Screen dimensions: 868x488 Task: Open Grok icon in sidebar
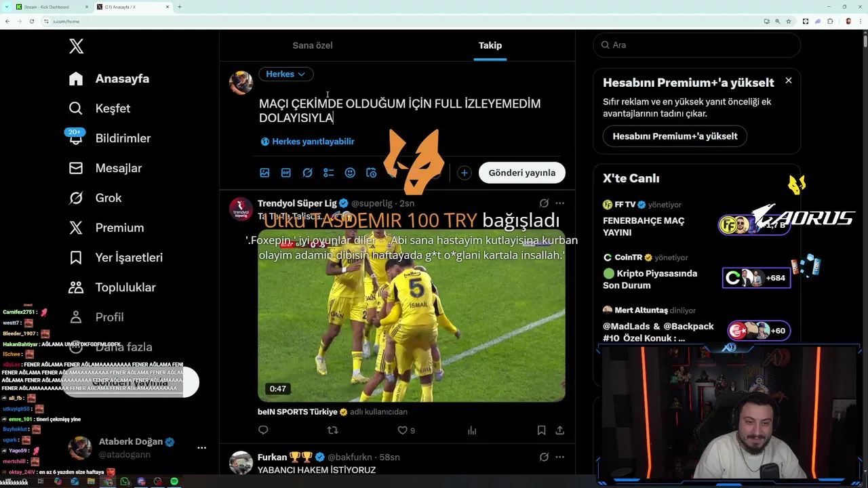click(x=76, y=198)
